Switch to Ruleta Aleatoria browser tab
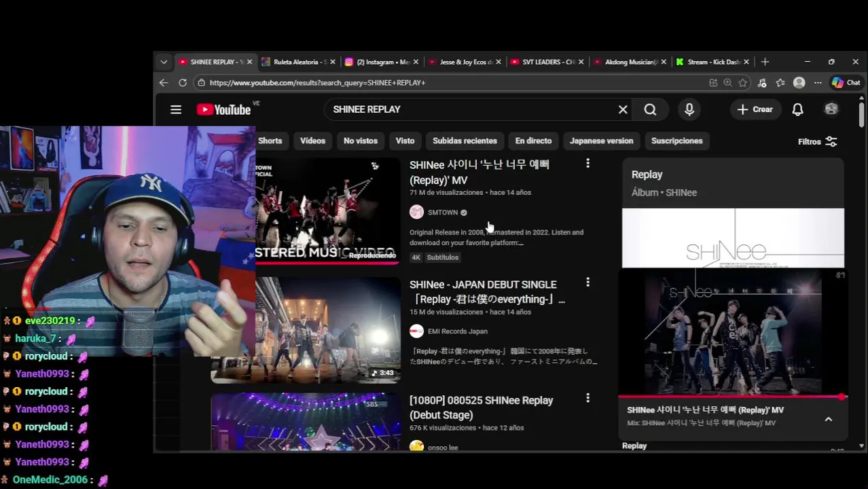 [x=299, y=62]
